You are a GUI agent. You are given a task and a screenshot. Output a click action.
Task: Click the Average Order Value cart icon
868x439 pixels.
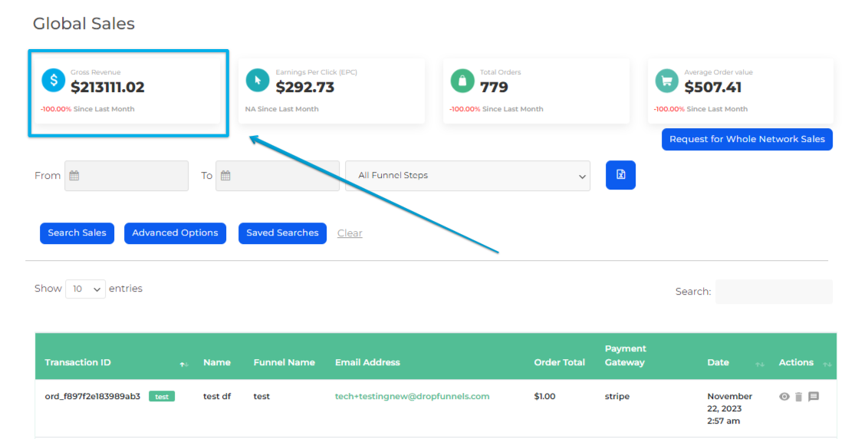pos(666,80)
